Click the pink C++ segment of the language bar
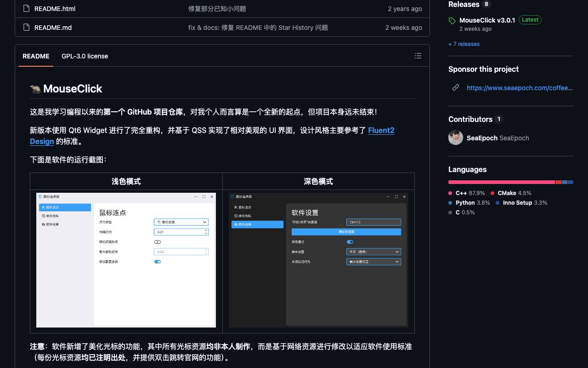588x368 pixels. coord(502,182)
